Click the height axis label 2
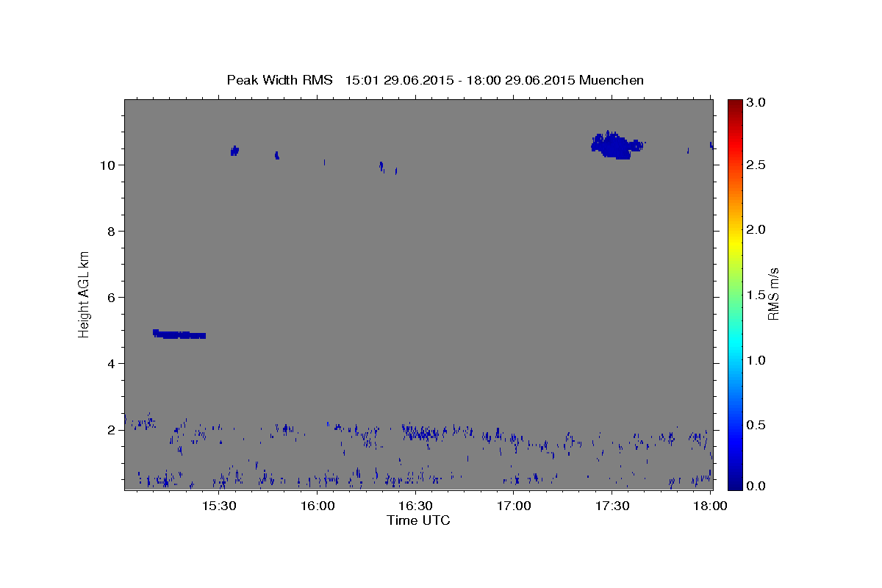The image size is (882, 588). pyautogui.click(x=112, y=429)
